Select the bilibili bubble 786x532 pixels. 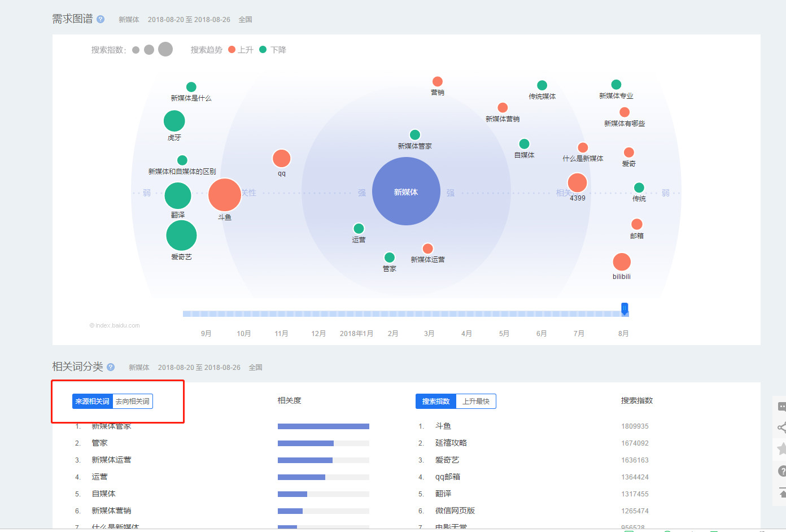click(622, 262)
